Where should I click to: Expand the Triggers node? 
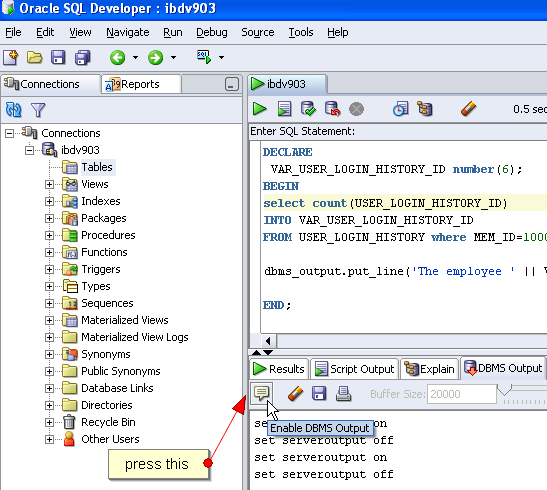[49, 270]
